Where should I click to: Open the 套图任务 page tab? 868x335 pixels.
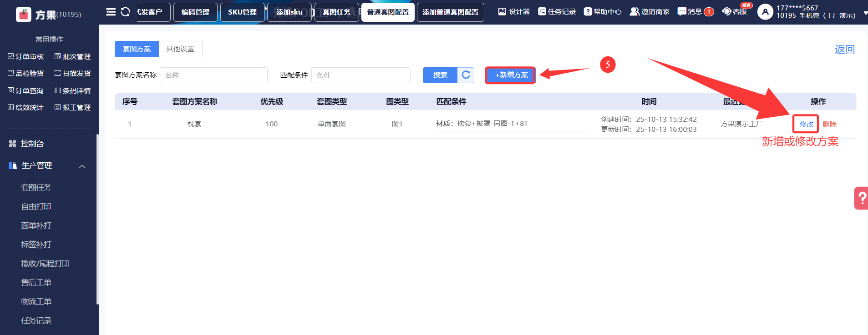(x=337, y=12)
